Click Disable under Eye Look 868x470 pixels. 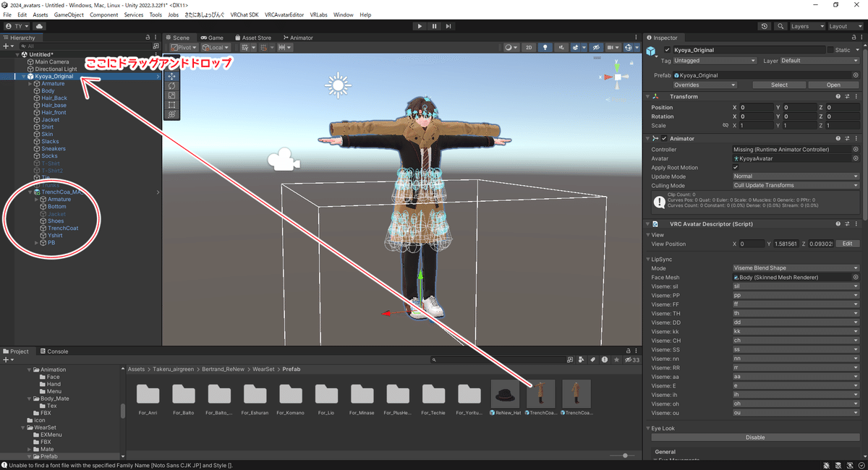point(754,437)
